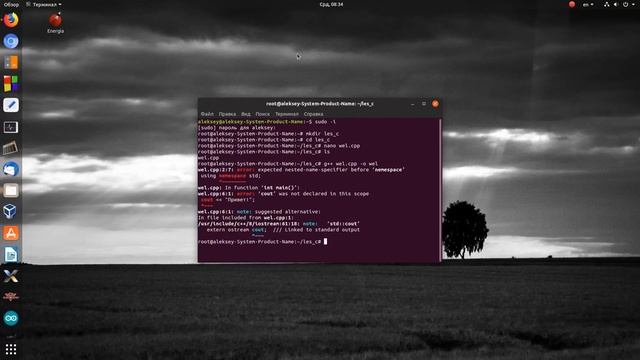Open the tilted grid icon in dock
The image size is (640, 360).
(x=11, y=148)
